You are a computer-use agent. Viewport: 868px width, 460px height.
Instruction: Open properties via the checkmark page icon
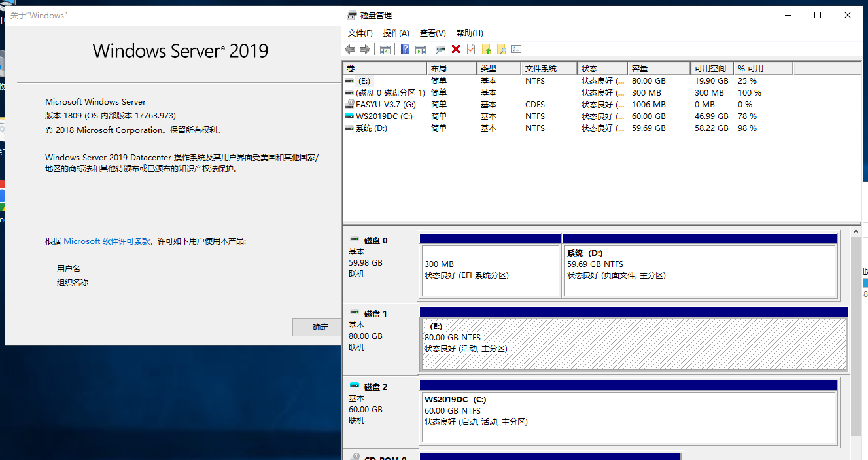point(471,50)
